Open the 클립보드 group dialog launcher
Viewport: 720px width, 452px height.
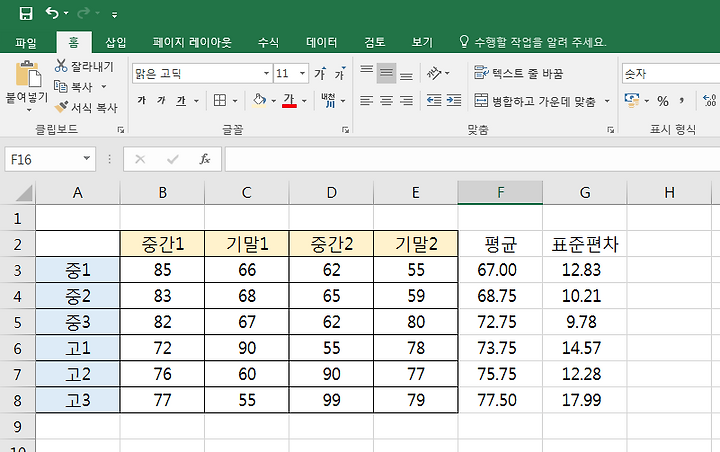120,130
